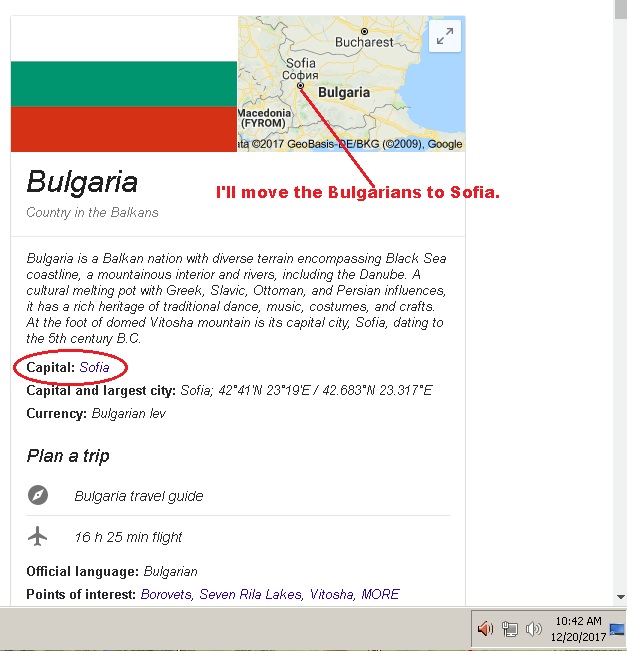Click the scrollbar down arrow
The image size is (627, 651).
620,597
